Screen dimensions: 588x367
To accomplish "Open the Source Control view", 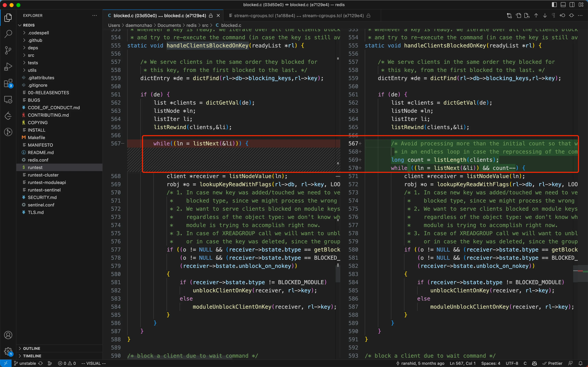I will (8, 50).
